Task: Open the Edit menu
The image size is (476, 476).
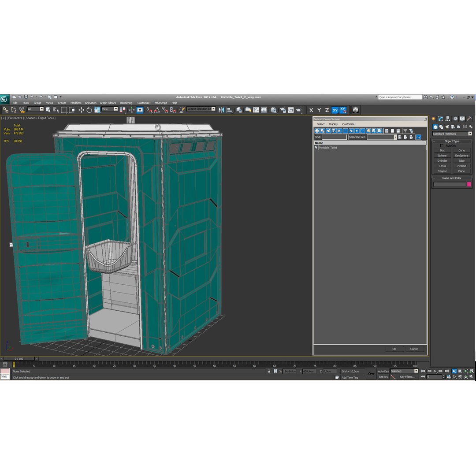Action: 15,103
